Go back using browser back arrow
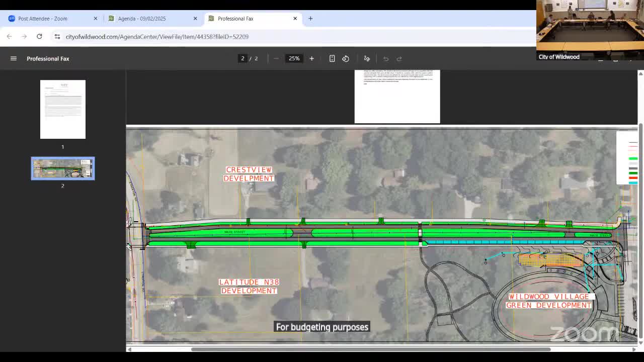Image resolution: width=644 pixels, height=362 pixels. (x=9, y=36)
